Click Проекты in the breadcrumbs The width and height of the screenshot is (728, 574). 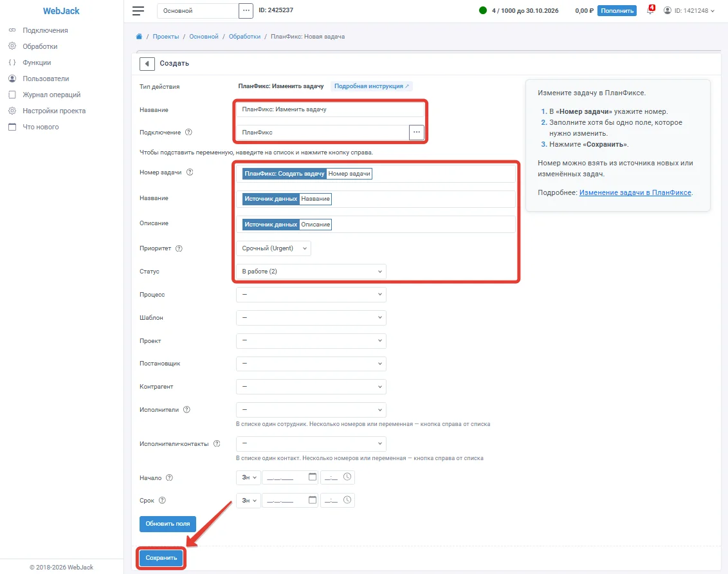pyautogui.click(x=166, y=37)
